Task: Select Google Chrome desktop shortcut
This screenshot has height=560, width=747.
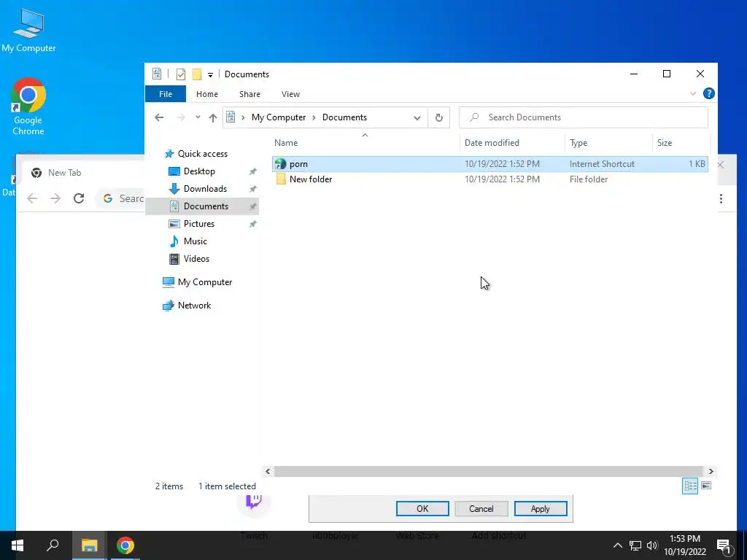Action: click(28, 106)
